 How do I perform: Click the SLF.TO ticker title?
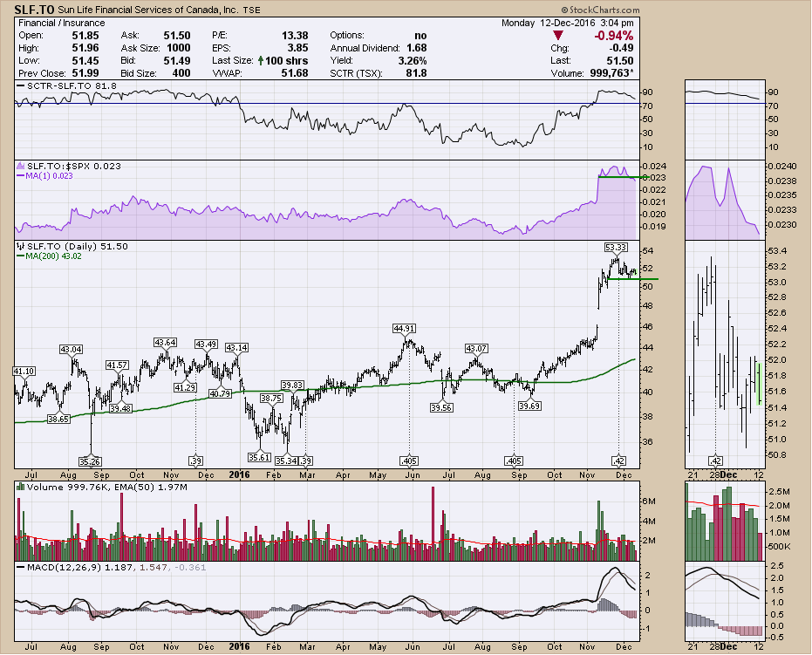click(x=34, y=10)
